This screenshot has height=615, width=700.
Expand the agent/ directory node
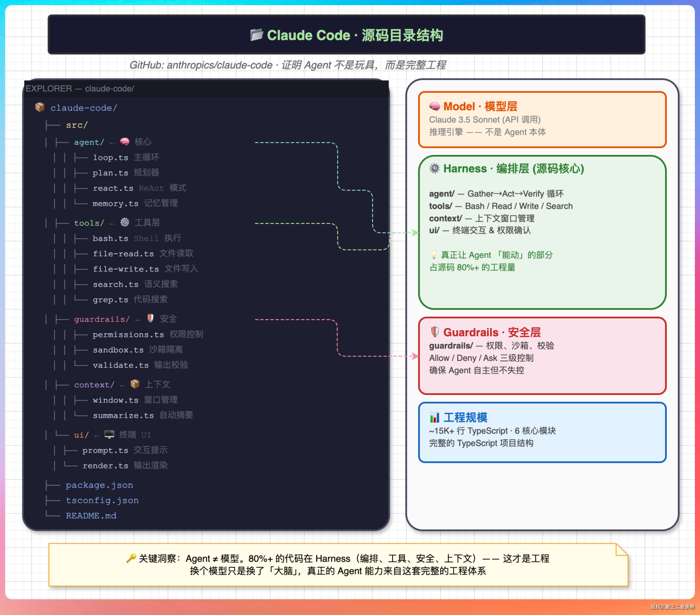(89, 142)
